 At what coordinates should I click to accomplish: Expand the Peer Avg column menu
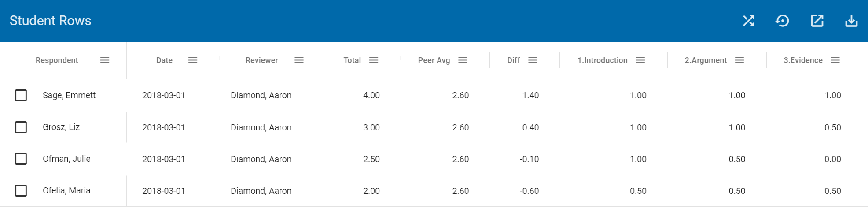point(463,60)
